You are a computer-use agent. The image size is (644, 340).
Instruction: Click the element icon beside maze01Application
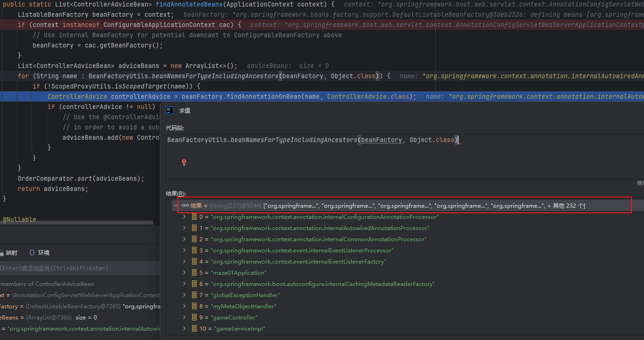pyautogui.click(x=194, y=273)
